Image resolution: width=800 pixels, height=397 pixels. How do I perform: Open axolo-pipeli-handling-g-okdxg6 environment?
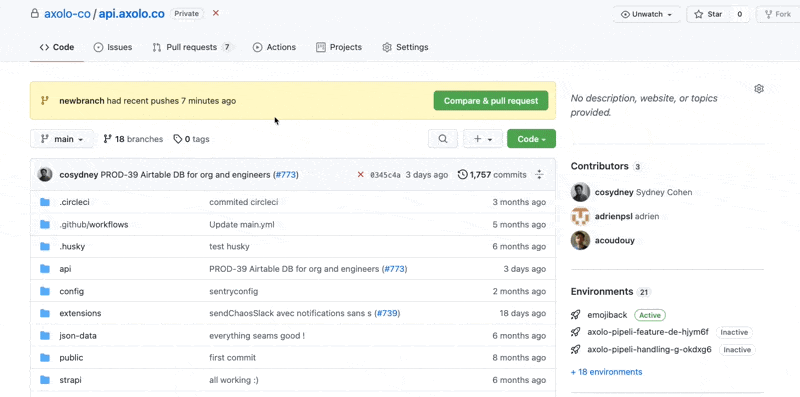649,350
